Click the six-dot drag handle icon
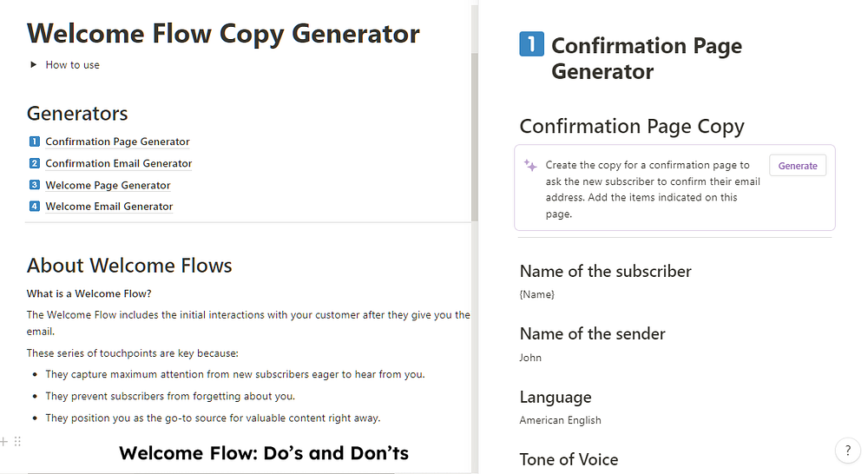Viewport: 868px width, 474px height. pyautogui.click(x=17, y=441)
